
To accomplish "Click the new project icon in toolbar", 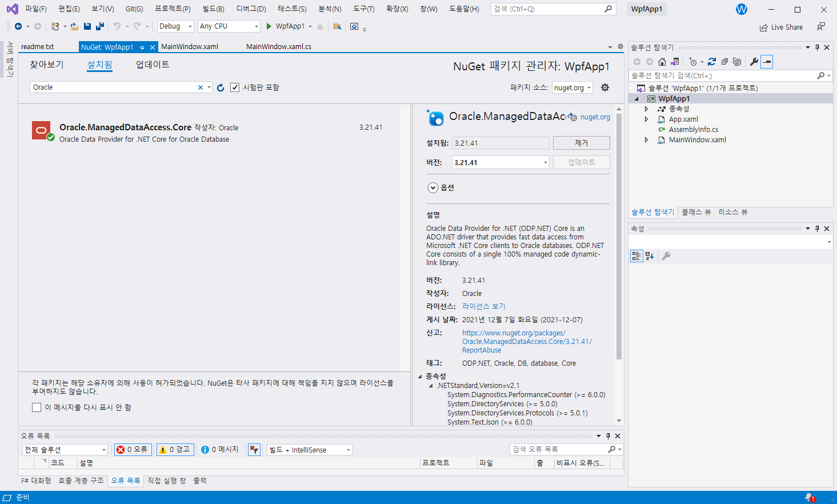I will (55, 26).
